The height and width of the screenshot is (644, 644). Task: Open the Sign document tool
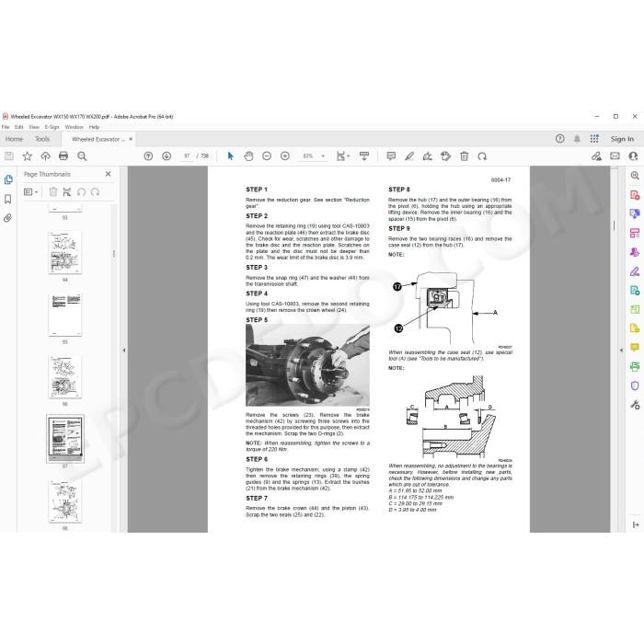427,156
